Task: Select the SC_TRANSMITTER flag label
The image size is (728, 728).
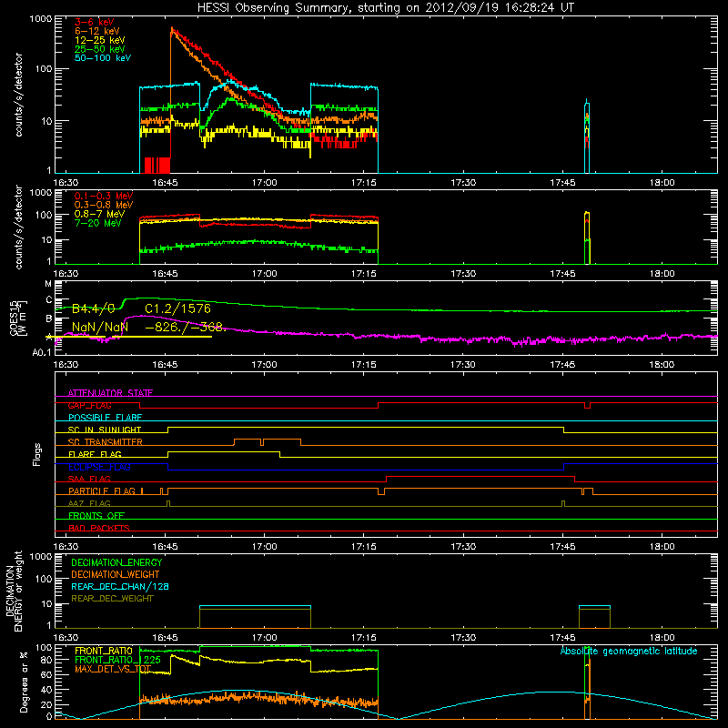Action: [x=106, y=442]
